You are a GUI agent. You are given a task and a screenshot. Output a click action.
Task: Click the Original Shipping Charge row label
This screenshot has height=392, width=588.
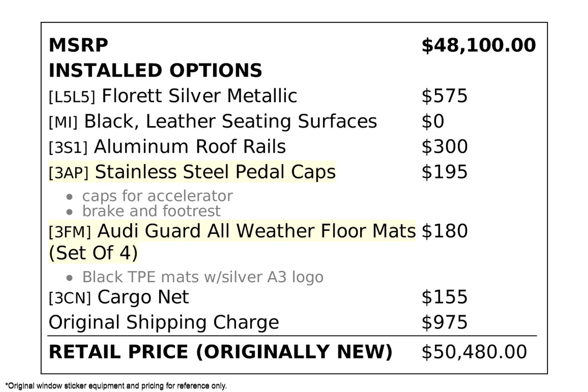pos(164,322)
